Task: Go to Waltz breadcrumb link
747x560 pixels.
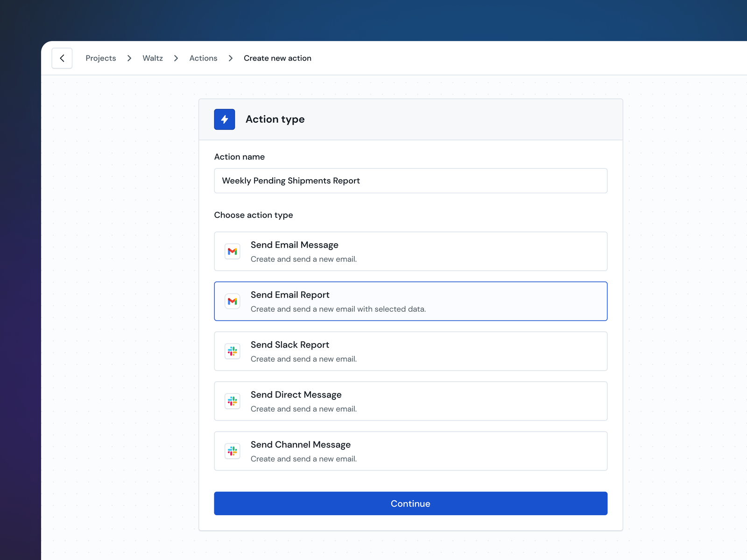Action: click(153, 58)
